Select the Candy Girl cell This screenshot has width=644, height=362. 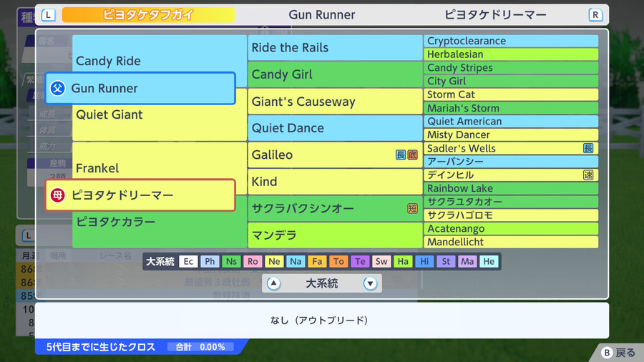(x=335, y=74)
